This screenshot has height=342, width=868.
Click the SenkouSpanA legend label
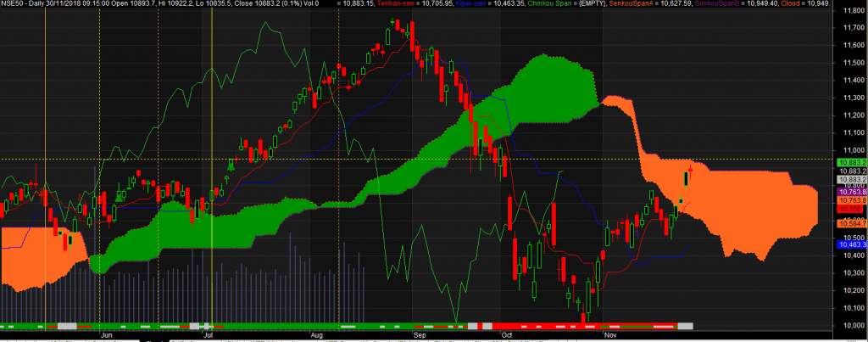(x=644, y=4)
